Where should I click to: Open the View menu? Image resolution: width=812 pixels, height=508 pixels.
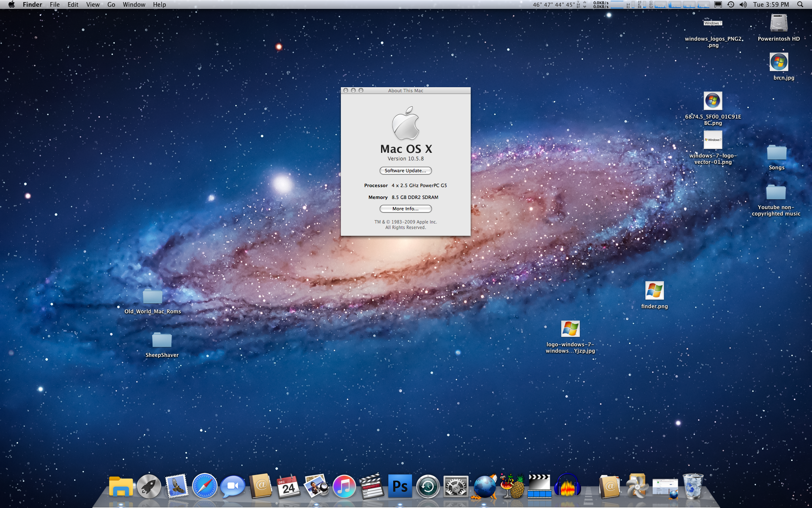pos(93,5)
